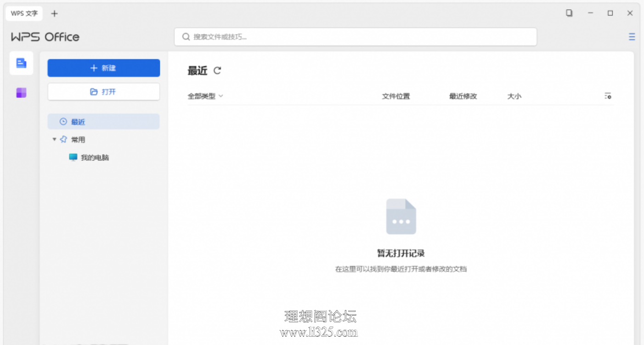Image resolution: width=644 pixels, height=345 pixels.
Task: Open the 全部类型 filter dropdown
Action: point(205,96)
